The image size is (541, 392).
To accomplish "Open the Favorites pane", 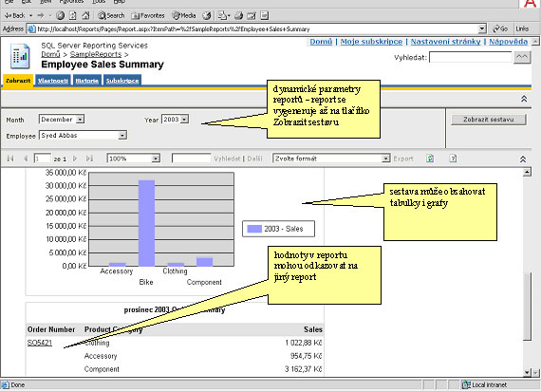I will tap(148, 15).
